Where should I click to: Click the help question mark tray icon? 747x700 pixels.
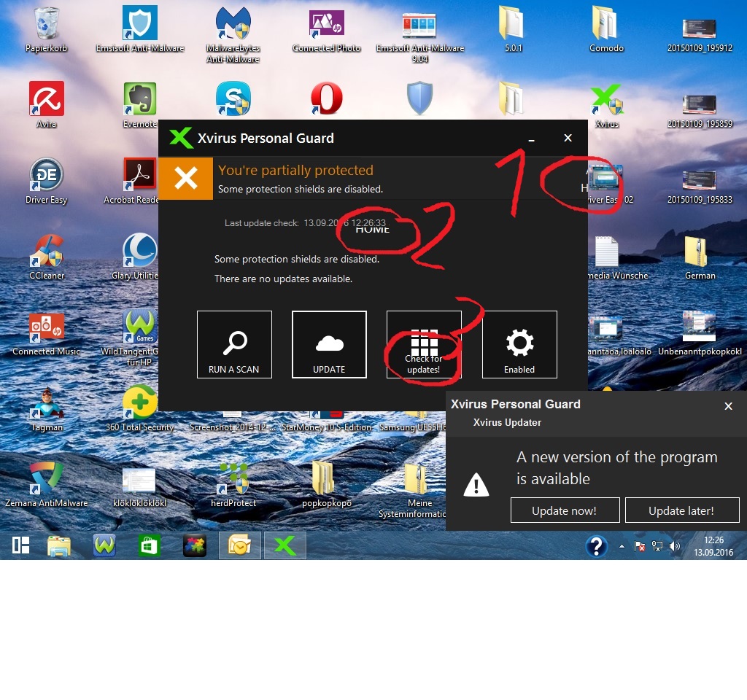(x=597, y=546)
